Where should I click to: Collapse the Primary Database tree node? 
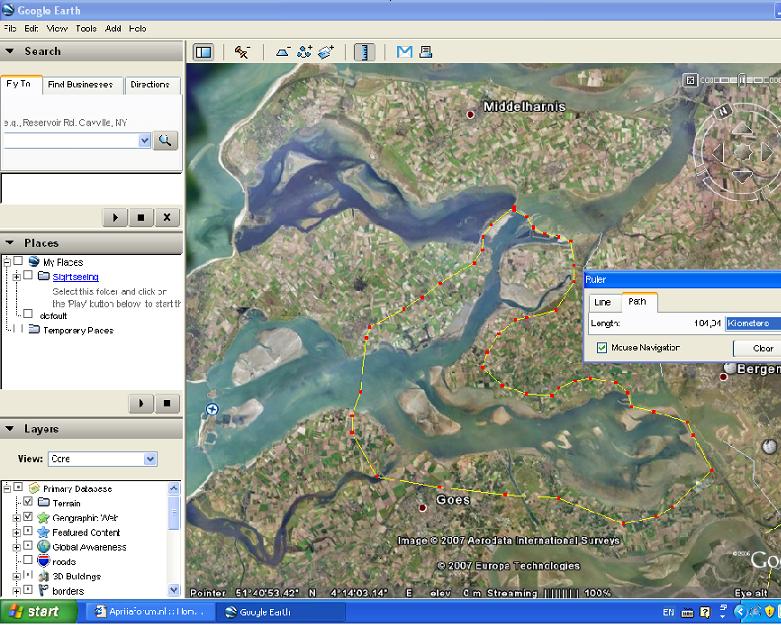pyautogui.click(x=7, y=488)
